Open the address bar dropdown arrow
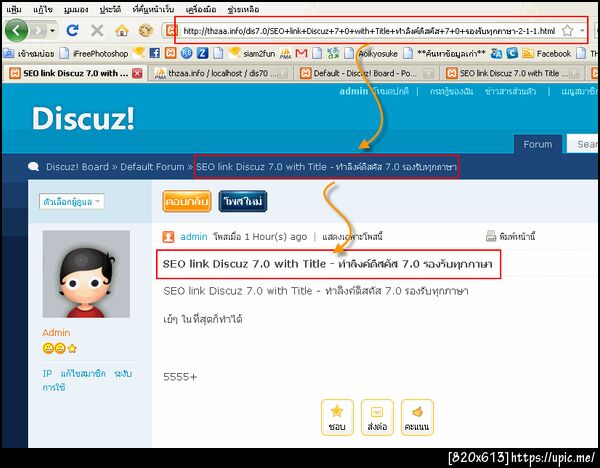 [x=582, y=31]
